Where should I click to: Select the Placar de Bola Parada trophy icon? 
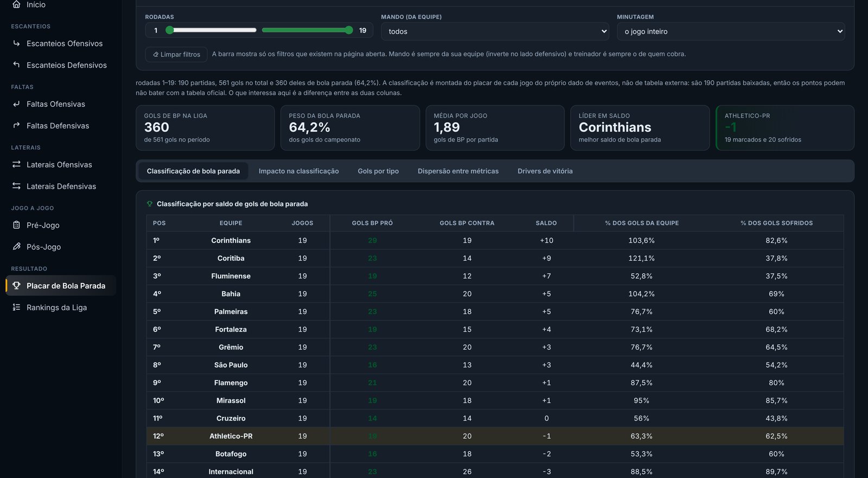pos(16,286)
